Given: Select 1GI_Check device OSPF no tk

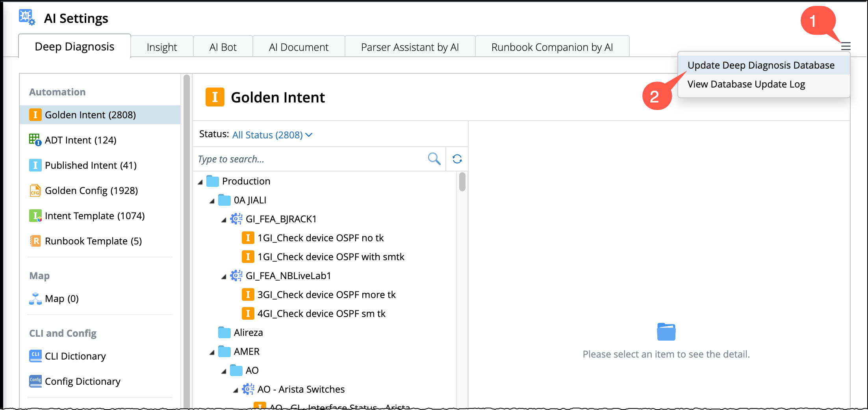Looking at the screenshot, I should tap(320, 238).
